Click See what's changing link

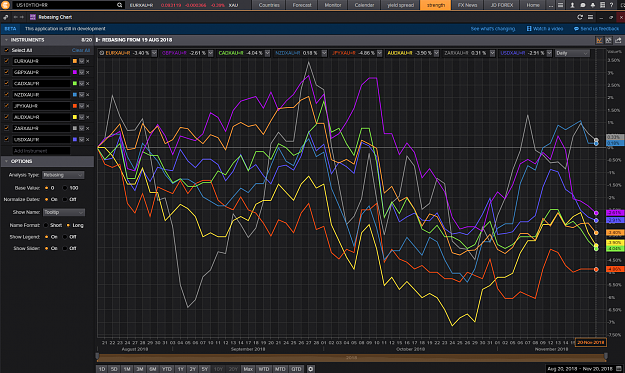click(x=493, y=29)
